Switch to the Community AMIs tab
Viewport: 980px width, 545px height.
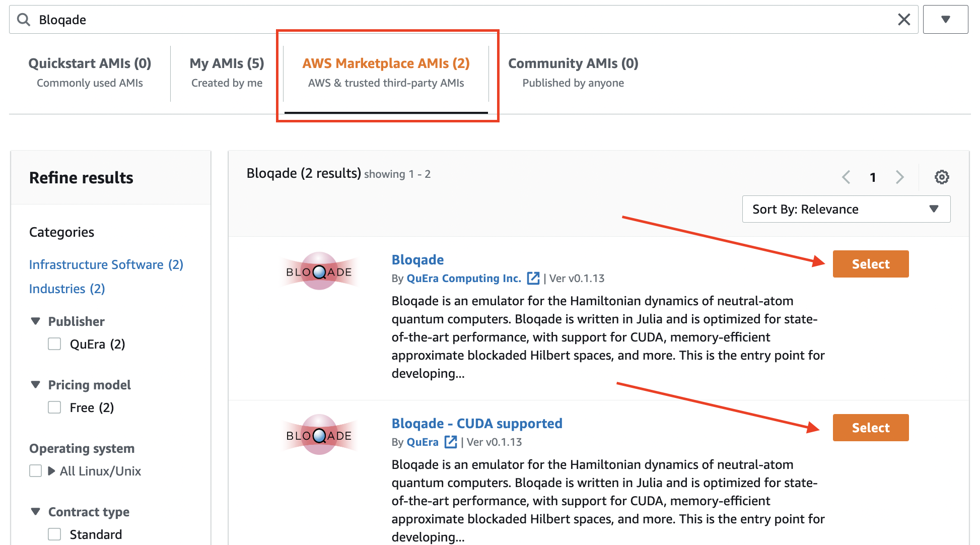pyautogui.click(x=573, y=73)
